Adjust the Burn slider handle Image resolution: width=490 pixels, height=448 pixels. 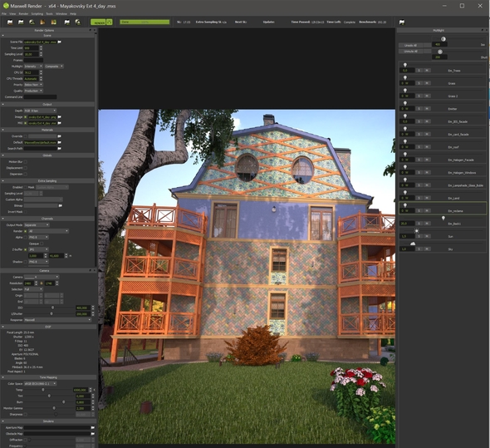(63, 401)
